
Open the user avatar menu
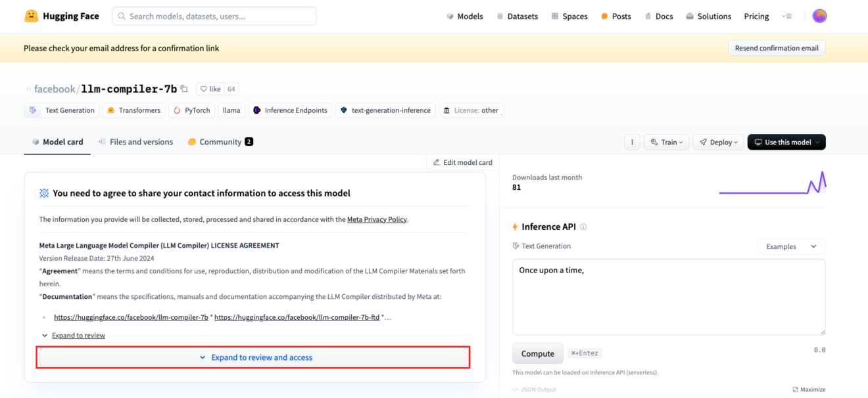819,16
